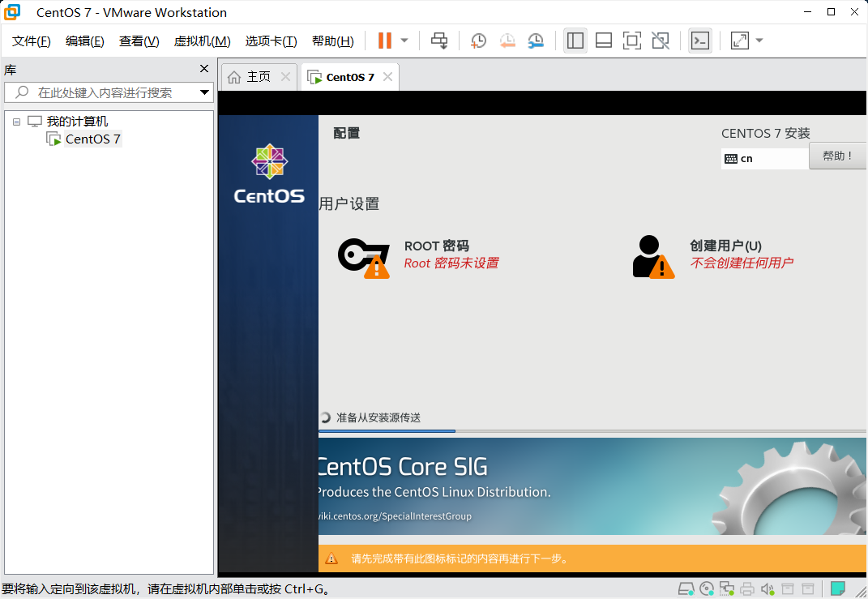The width and height of the screenshot is (868, 599).
Task: Click the stretch guest display icon
Action: 740,41
